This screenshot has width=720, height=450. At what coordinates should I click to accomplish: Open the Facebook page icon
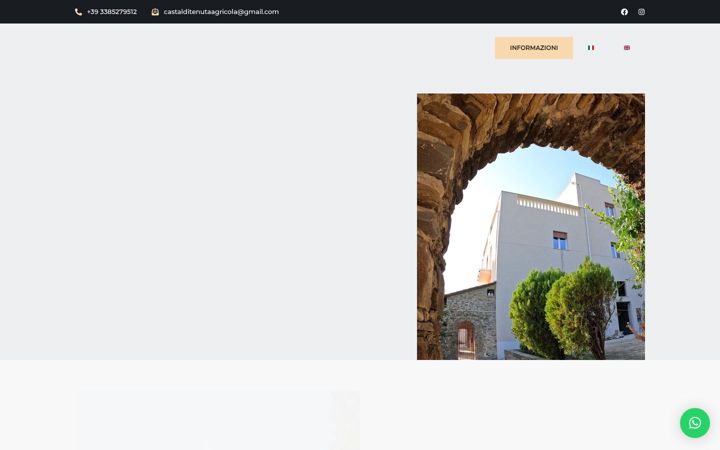(x=624, y=12)
